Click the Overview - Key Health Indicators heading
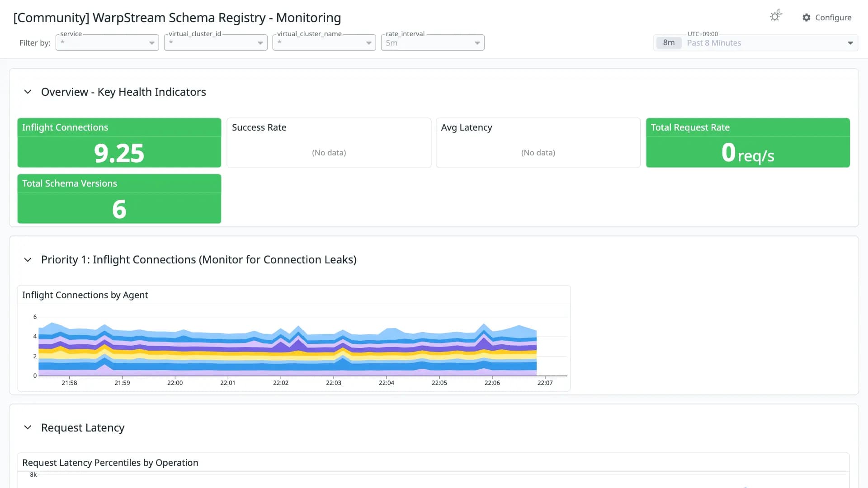The width and height of the screenshot is (868, 488). pos(123,92)
